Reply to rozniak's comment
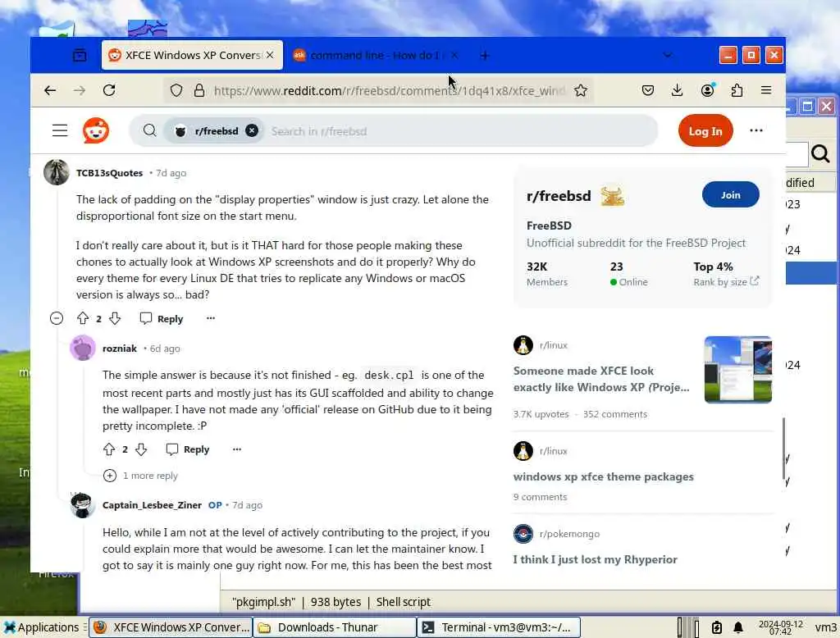840x638 pixels. click(x=188, y=449)
